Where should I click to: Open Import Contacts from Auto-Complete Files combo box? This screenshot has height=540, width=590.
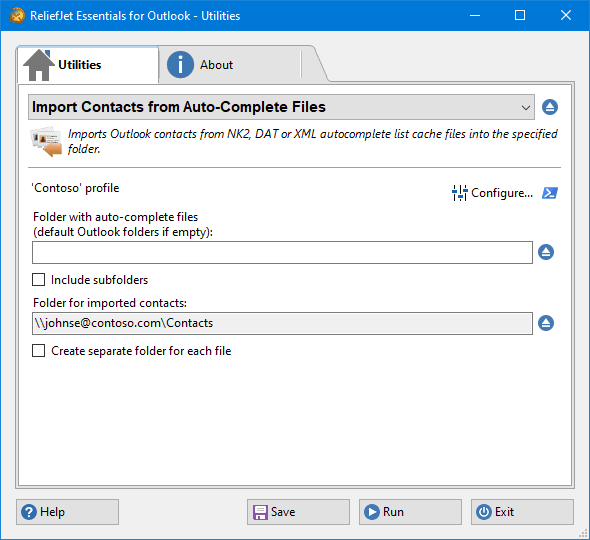coord(281,107)
